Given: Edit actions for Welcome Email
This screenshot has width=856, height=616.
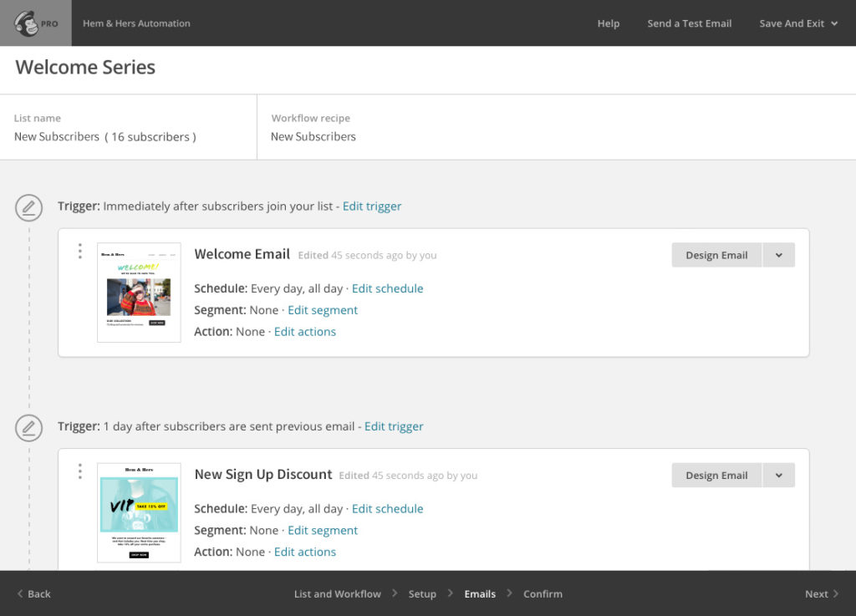Looking at the screenshot, I should click(304, 332).
